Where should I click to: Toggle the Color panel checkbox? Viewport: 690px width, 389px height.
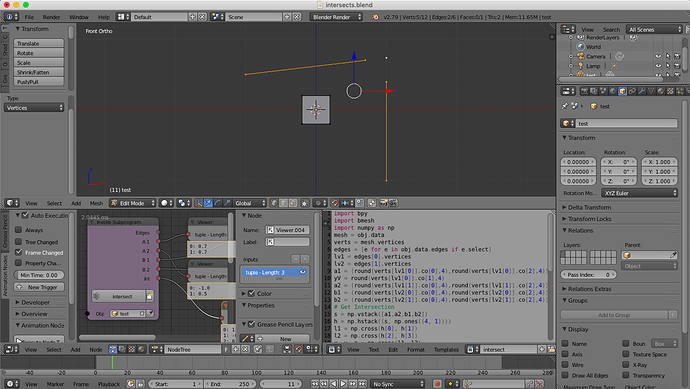pyautogui.click(x=252, y=293)
